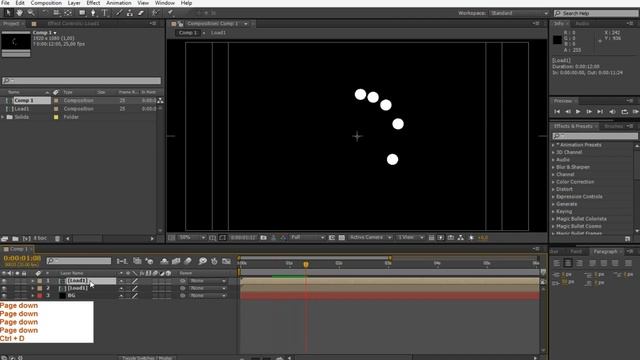Expand the Color Correction effects category
640x360 pixels.
click(x=553, y=182)
